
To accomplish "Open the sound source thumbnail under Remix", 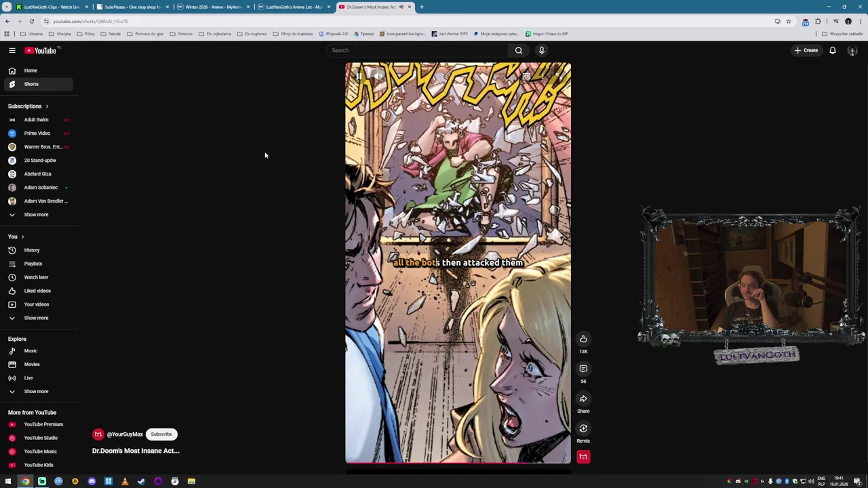I will click(583, 457).
